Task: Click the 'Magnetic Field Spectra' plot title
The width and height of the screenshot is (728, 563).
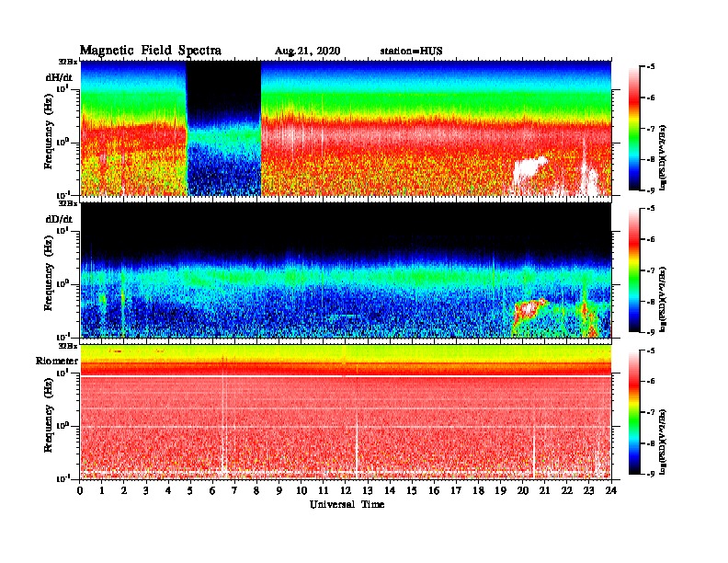Action: [151, 51]
